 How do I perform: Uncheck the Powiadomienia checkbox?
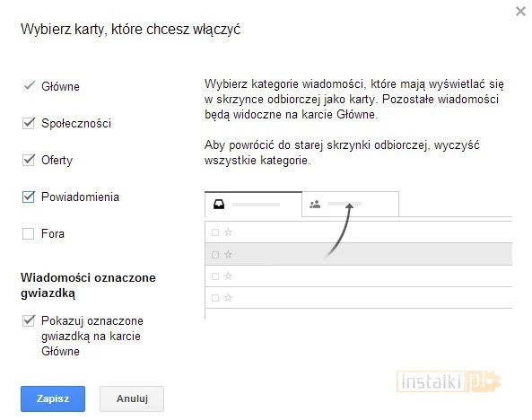pyautogui.click(x=29, y=197)
